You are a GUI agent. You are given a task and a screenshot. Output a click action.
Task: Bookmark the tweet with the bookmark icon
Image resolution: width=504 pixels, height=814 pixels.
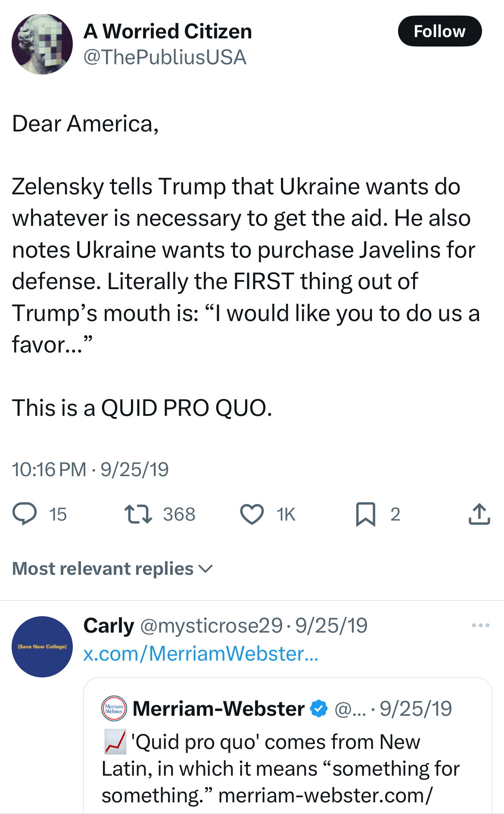[365, 514]
